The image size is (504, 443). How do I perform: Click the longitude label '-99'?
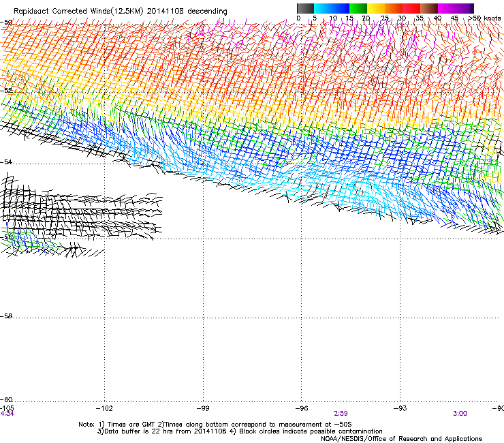tap(203, 408)
